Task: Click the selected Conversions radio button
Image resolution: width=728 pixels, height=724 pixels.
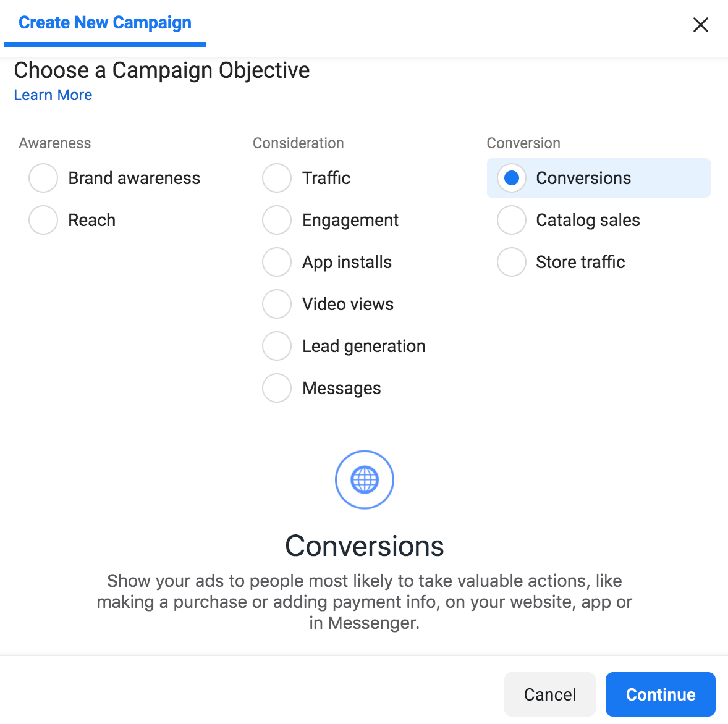Action: [x=511, y=178]
